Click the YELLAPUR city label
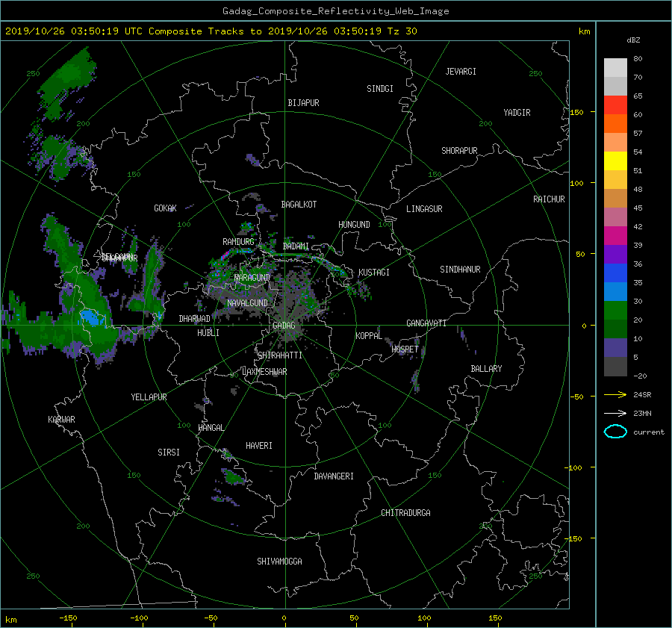The image size is (672, 628). pos(149,397)
